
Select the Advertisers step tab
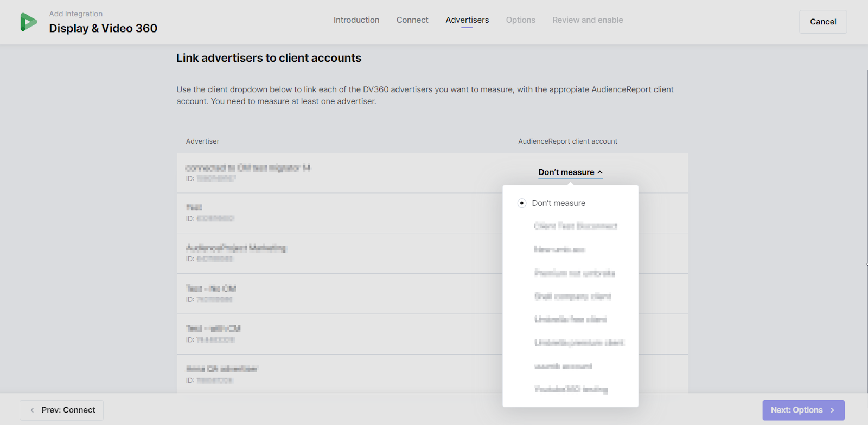(467, 20)
